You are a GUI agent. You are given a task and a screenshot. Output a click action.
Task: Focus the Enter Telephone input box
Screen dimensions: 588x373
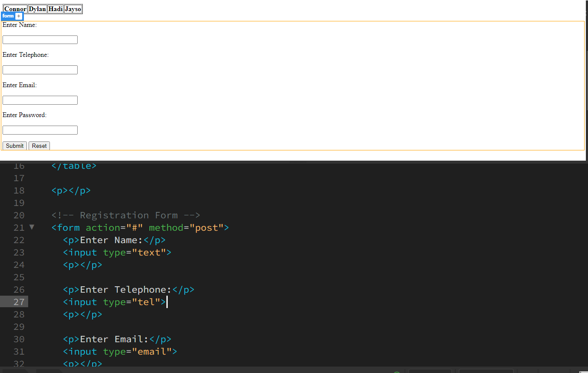click(40, 70)
